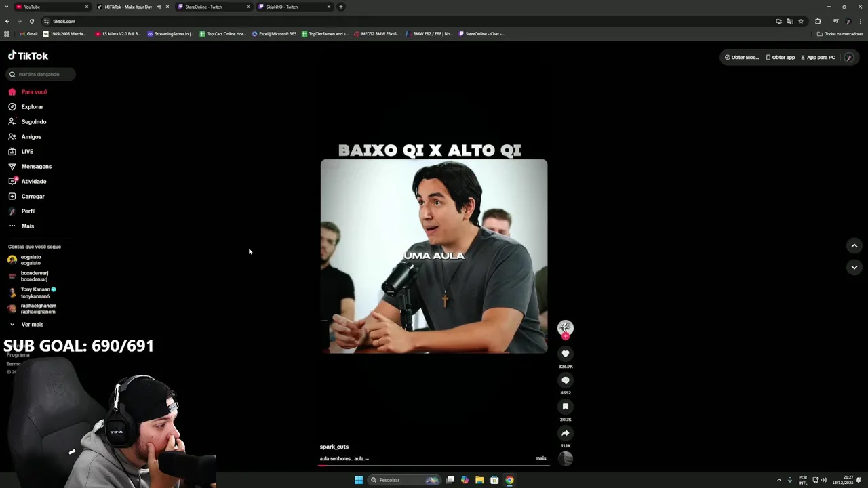This screenshot has height=488, width=868.
Task: Click Obter app button
Action: click(x=781, y=58)
